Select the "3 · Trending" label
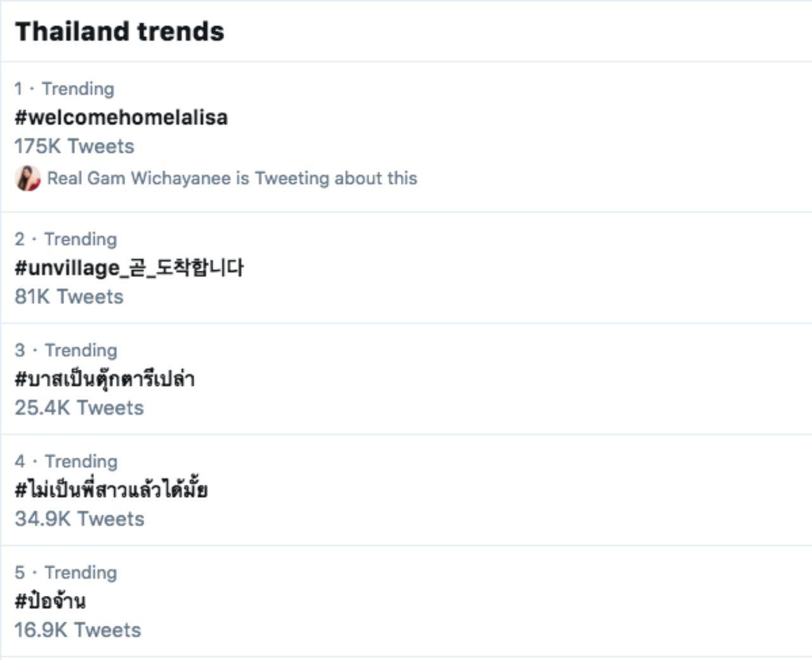Image resolution: width=812 pixels, height=660 pixels. tap(65, 350)
